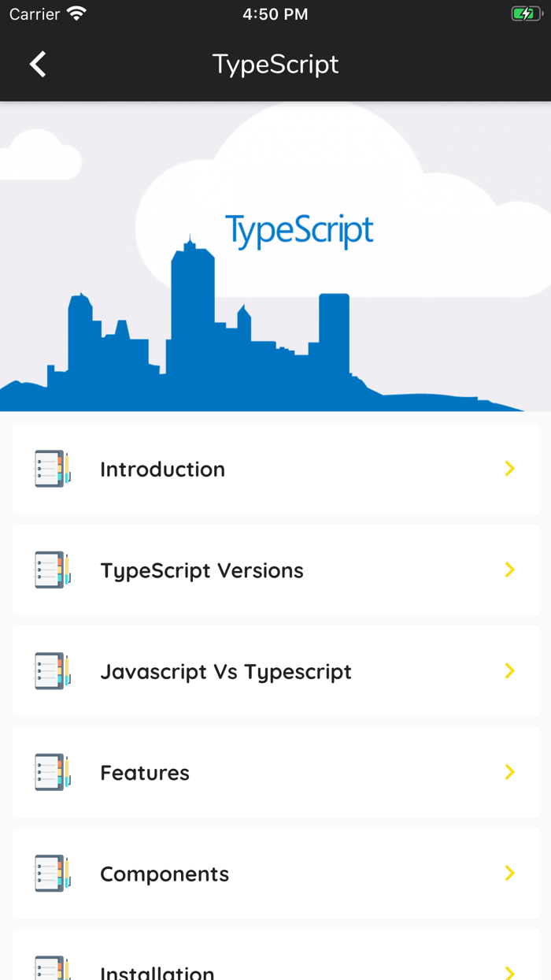The height and width of the screenshot is (980, 551).
Task: Open TypeScript Versions via yellow chevron
Action: coord(510,570)
